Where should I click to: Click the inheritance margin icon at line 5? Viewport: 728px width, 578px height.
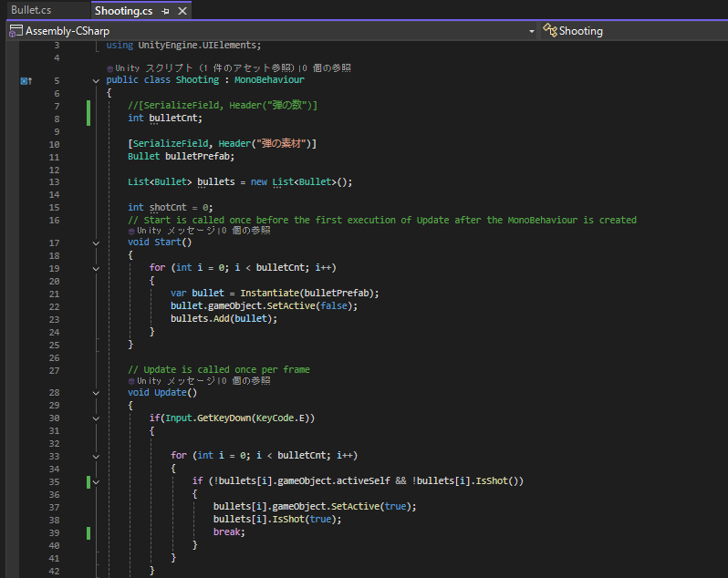pyautogui.click(x=26, y=81)
